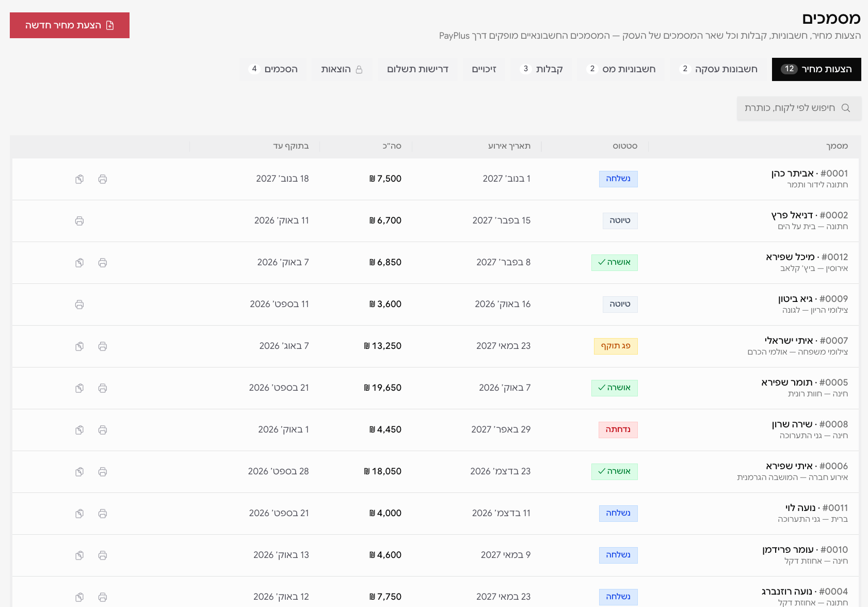Image resolution: width=868 pixels, height=607 pixels.
Task: Click the תאריך אירוע column header
Action: click(509, 146)
